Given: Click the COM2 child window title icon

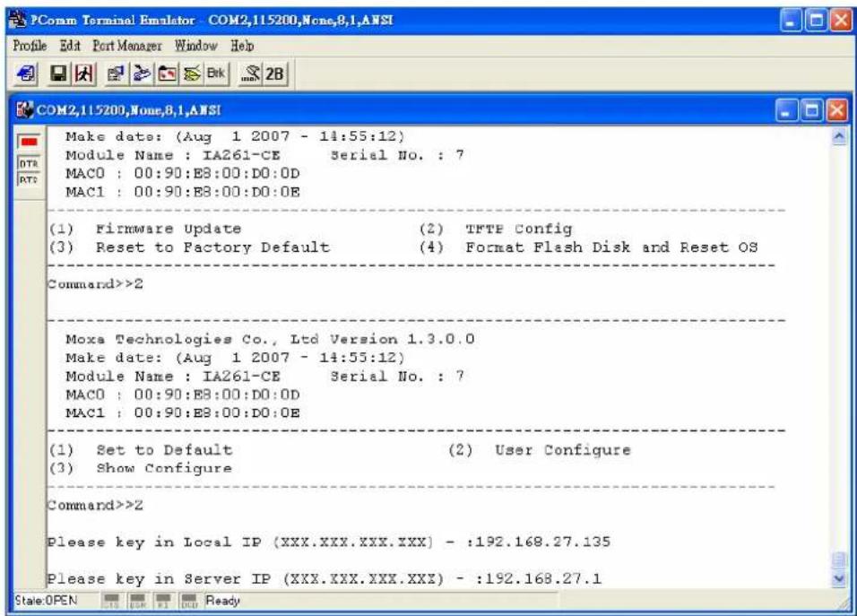Looking at the screenshot, I should tap(24, 110).
